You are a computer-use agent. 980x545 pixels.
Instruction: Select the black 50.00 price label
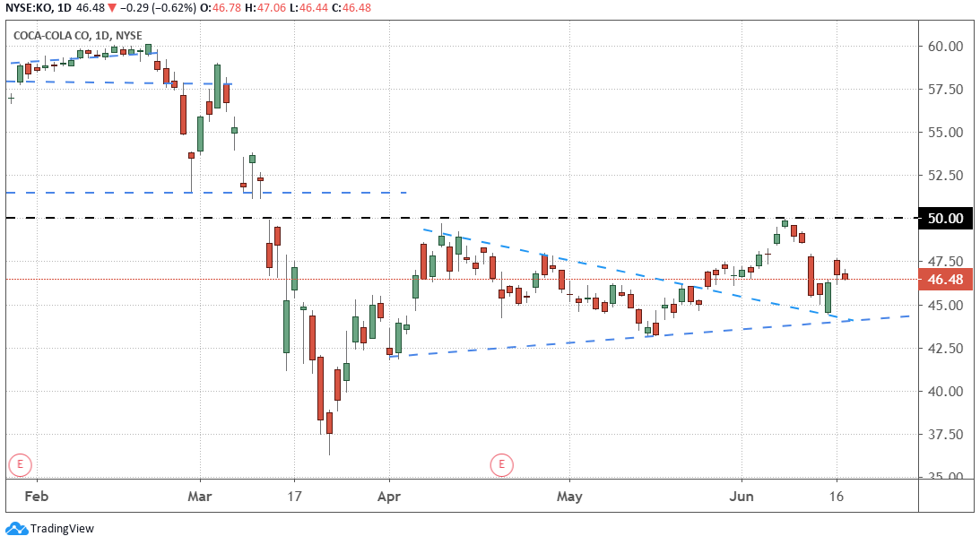[946, 219]
